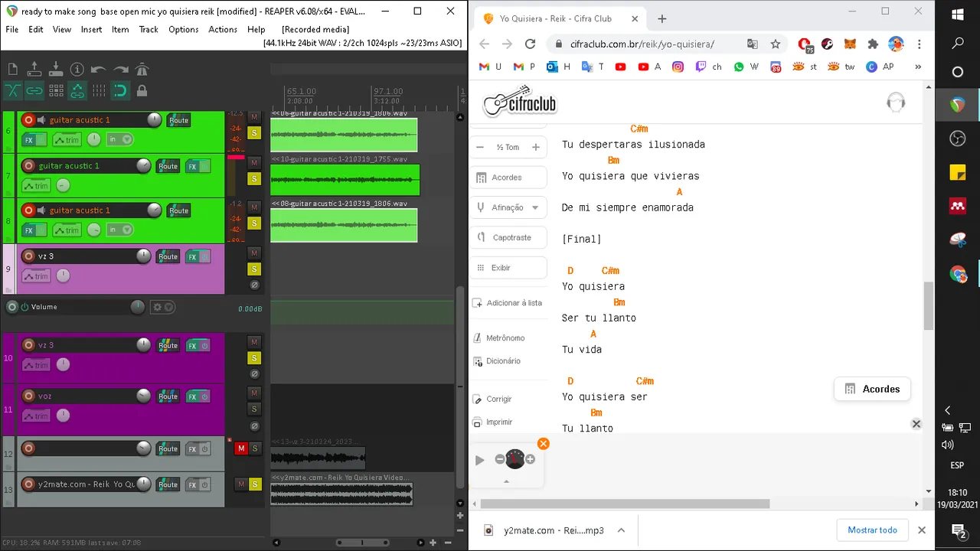Open REAPER's File menu
Screen dimensions: 980x551
pyautogui.click(x=12, y=29)
